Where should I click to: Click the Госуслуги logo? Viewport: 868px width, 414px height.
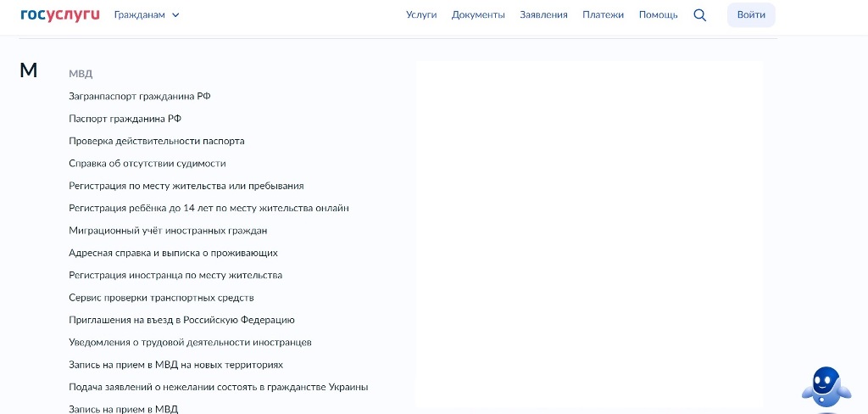60,14
